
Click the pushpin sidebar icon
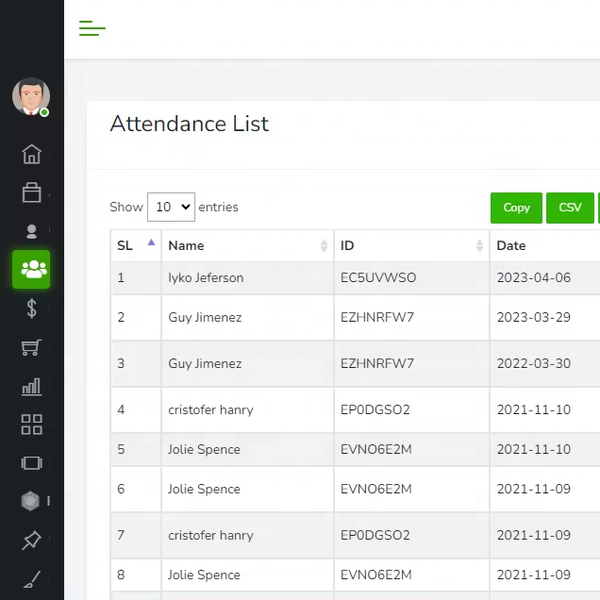pos(32,541)
